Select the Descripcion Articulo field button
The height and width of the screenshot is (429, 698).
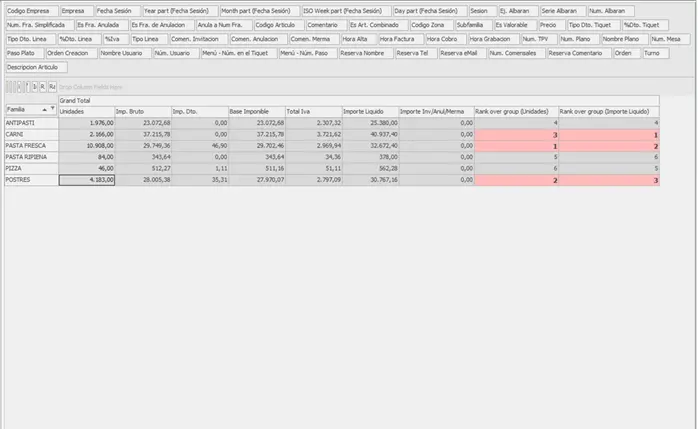[34, 66]
